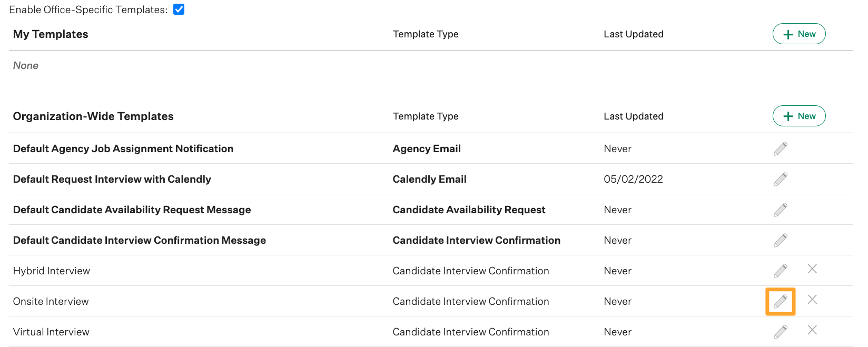
Task: Select the Hybrid Interview row name
Action: click(x=52, y=271)
